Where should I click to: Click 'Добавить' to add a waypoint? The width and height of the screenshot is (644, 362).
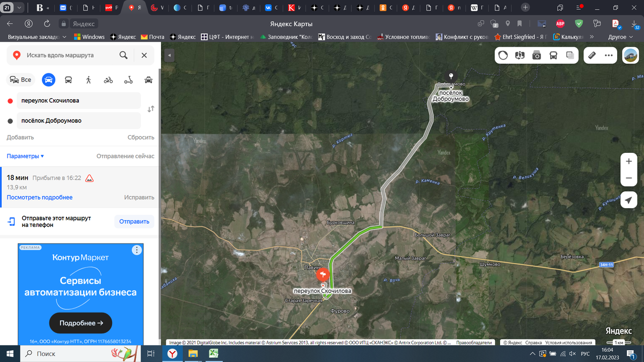point(20,137)
